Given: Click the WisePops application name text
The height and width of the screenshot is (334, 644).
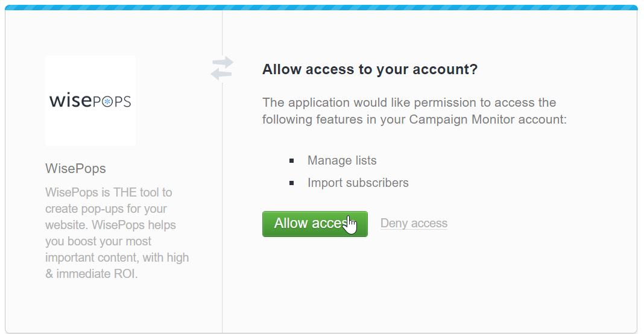Looking at the screenshot, I should pos(75,168).
